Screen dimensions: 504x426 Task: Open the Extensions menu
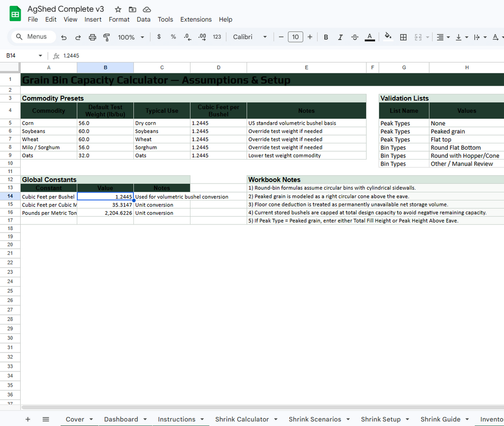click(196, 20)
